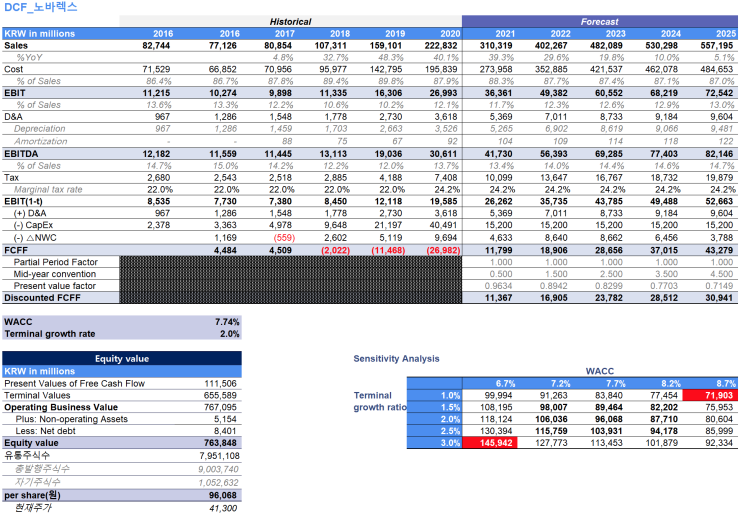Click mid-year value 4.500
The width and height of the screenshot is (743, 516).
tap(722, 274)
